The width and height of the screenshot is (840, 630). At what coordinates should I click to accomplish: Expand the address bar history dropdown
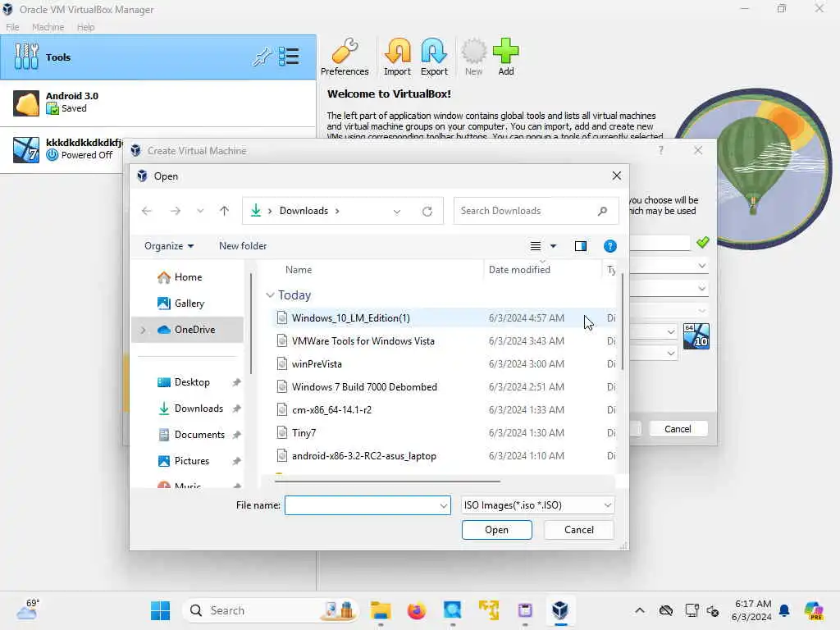click(397, 211)
